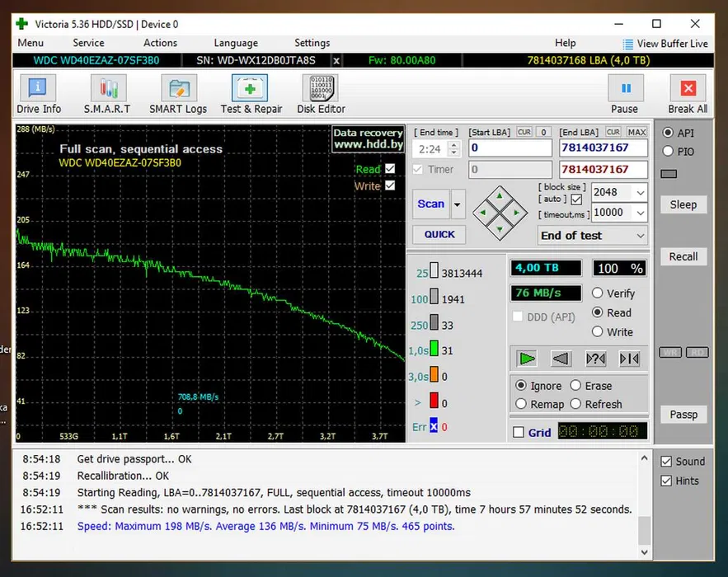The height and width of the screenshot is (577, 728).
Task: Select the Write mode radio button
Action: tap(598, 331)
